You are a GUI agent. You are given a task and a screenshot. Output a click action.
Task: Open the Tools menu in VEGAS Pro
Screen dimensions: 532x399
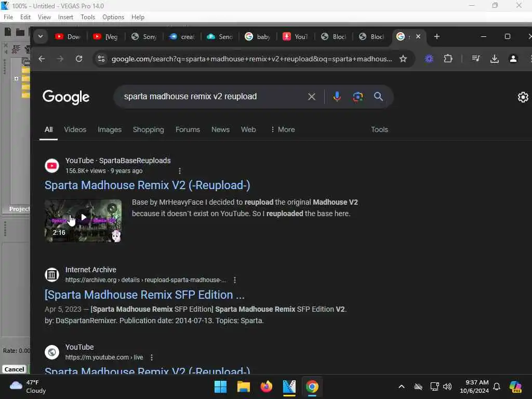(88, 17)
